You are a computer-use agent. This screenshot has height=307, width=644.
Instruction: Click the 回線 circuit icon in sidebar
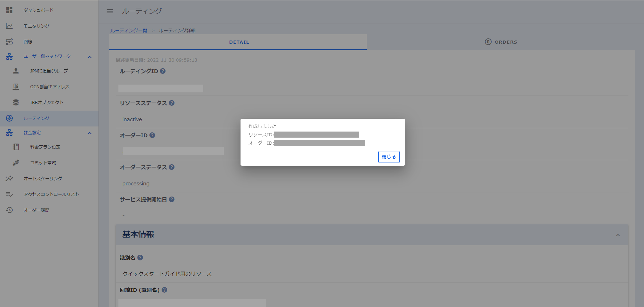(x=9, y=42)
